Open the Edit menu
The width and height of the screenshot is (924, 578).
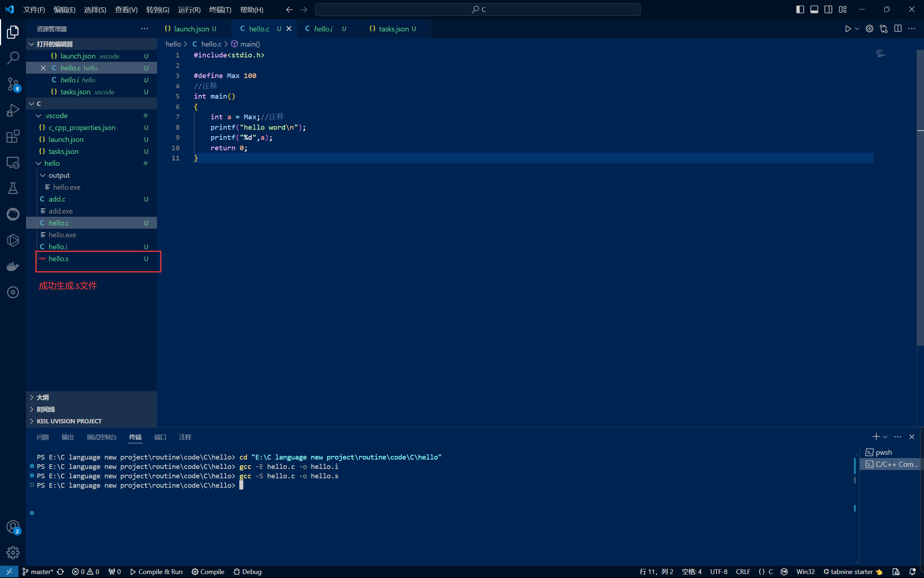pos(65,9)
